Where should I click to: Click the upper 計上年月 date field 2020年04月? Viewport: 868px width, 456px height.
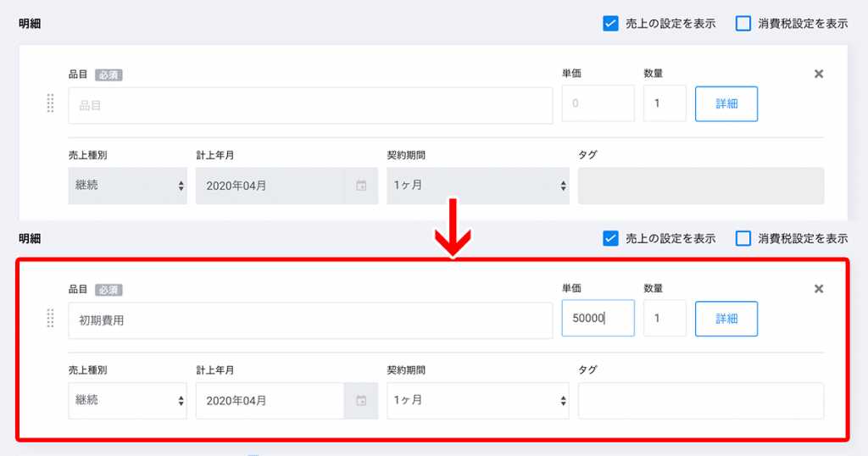coord(270,186)
